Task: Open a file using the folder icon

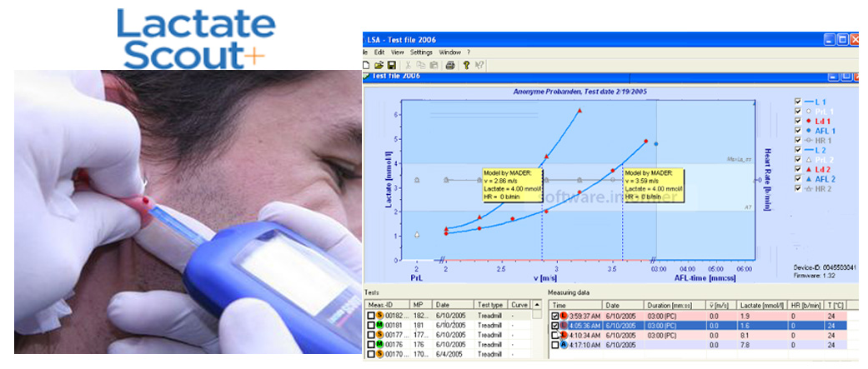Action: [x=379, y=65]
